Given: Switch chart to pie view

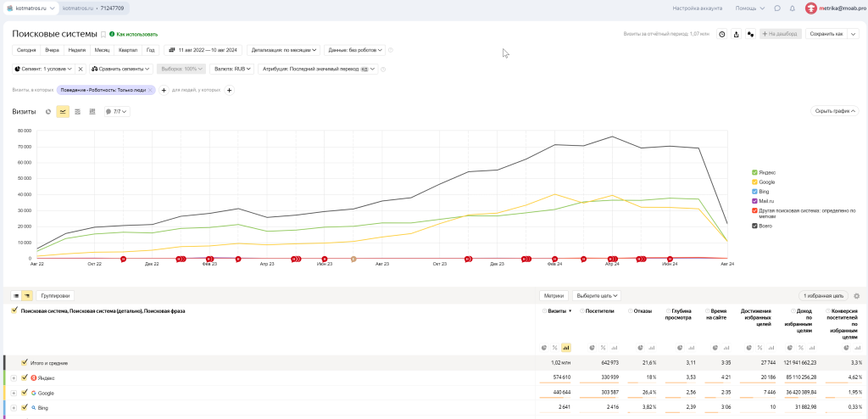Looking at the screenshot, I should click(48, 111).
